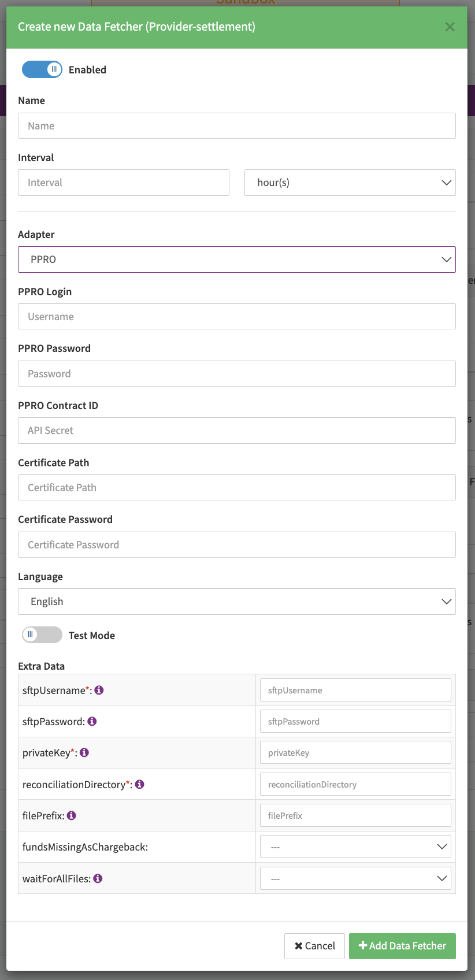
Task: Open the Language dropdown set to English
Action: click(236, 602)
